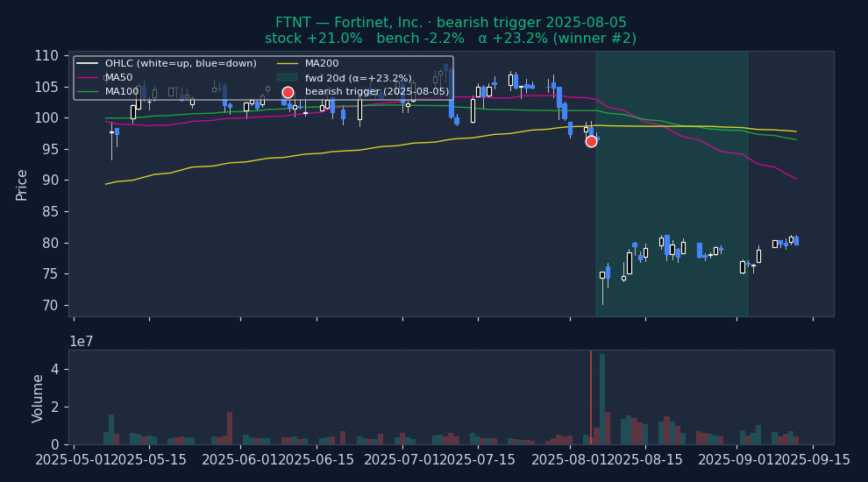Viewport: 868px width, 482px height.
Task: Toggle the MA100 legend label
Action: [x=122, y=92]
